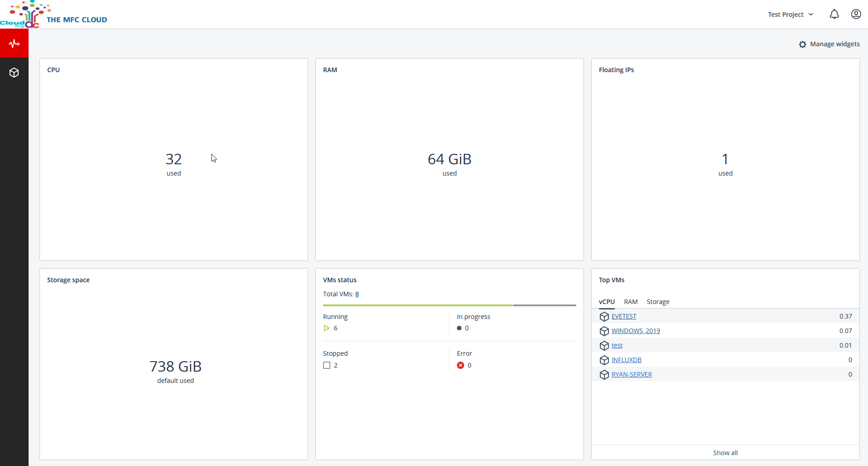The width and height of the screenshot is (868, 466).
Task: Click the cube icon beside INFLUXDB
Action: 604,360
